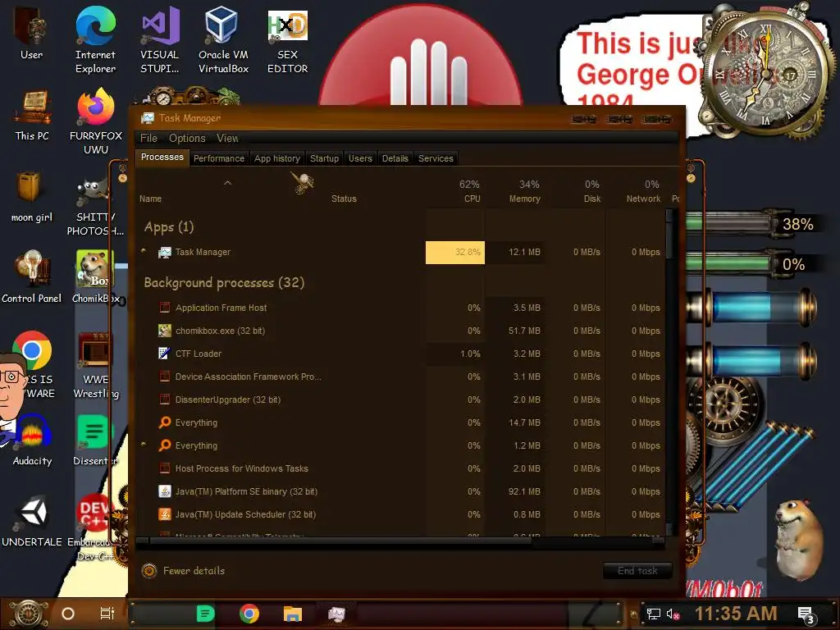840x630 pixels.
Task: Open the This PC desktop icon
Action: (x=32, y=115)
